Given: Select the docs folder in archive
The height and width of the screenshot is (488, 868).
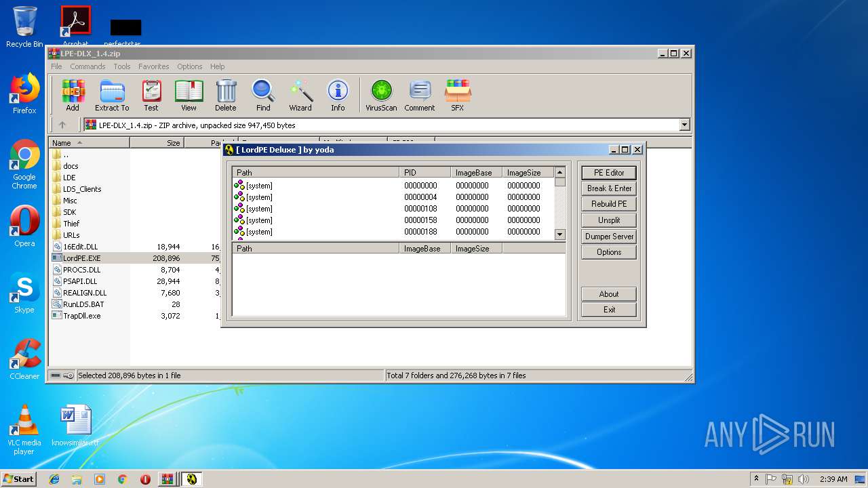Looking at the screenshot, I should tap(71, 166).
